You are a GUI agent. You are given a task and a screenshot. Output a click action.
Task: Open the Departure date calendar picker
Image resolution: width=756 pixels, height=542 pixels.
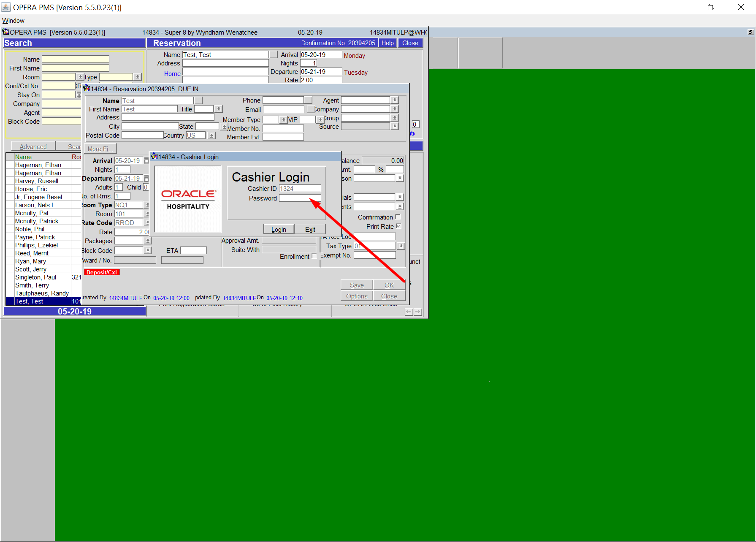click(x=146, y=179)
